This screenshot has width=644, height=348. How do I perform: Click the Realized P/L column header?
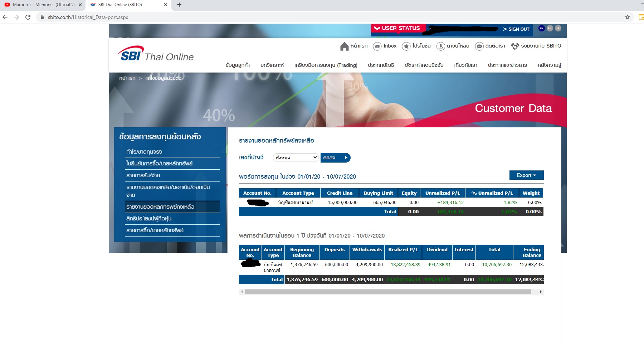pos(403,252)
